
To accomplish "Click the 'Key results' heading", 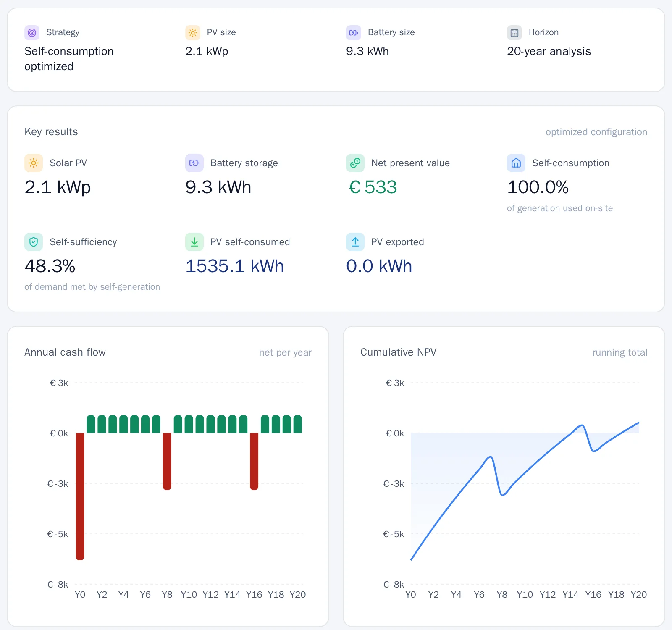I will 51,132.
